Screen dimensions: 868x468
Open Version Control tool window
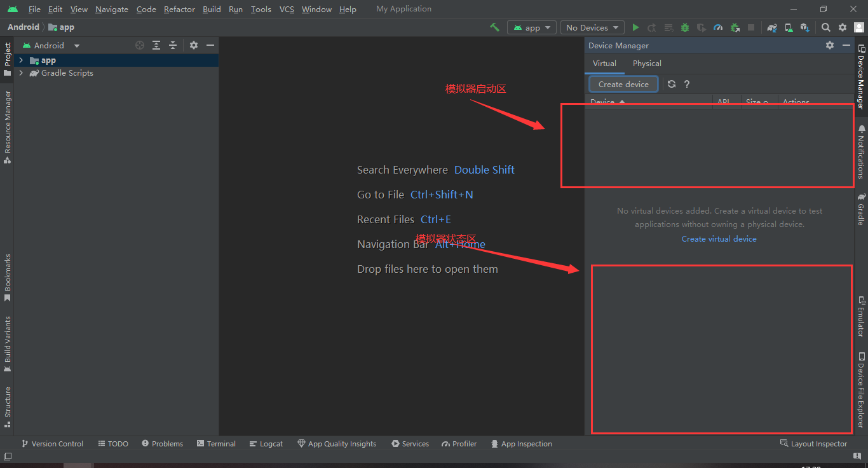pos(52,444)
